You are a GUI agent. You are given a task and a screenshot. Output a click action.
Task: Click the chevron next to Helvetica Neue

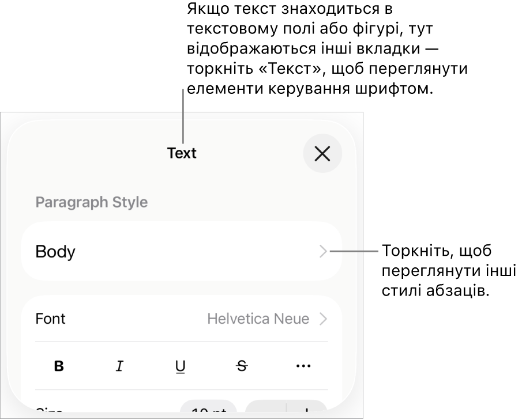[x=324, y=319]
